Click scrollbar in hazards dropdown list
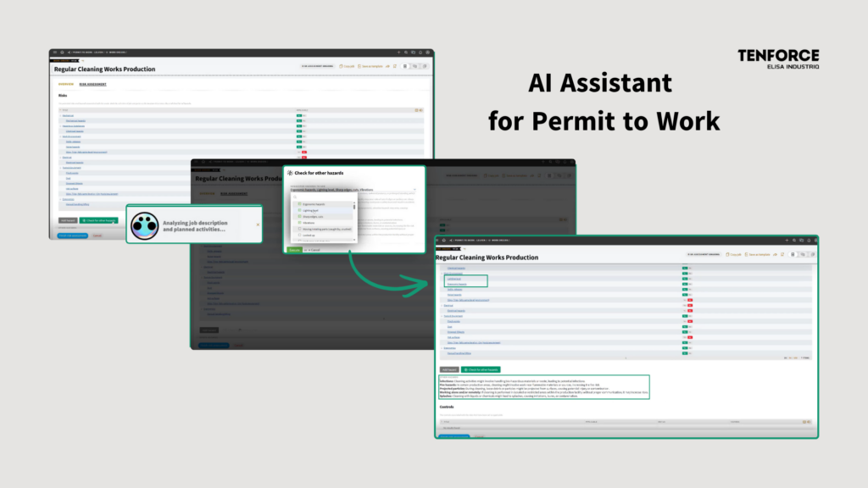 (354, 207)
